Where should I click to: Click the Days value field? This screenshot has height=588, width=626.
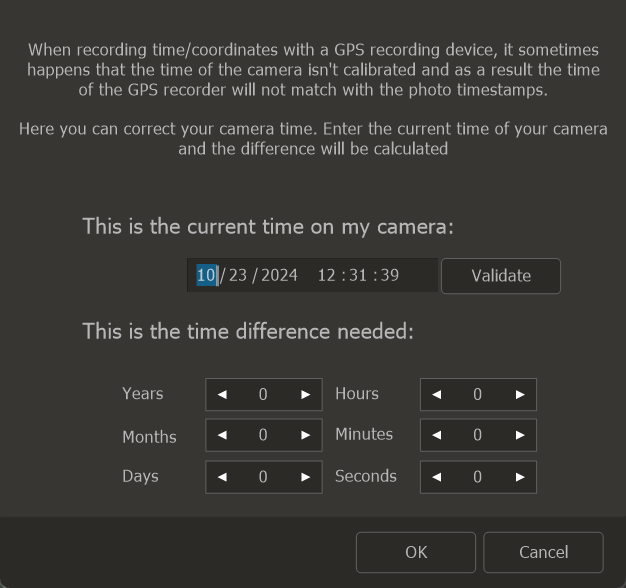[264, 477]
